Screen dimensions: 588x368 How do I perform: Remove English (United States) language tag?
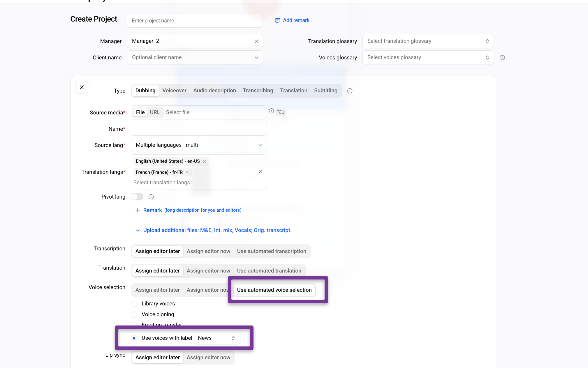coord(205,161)
